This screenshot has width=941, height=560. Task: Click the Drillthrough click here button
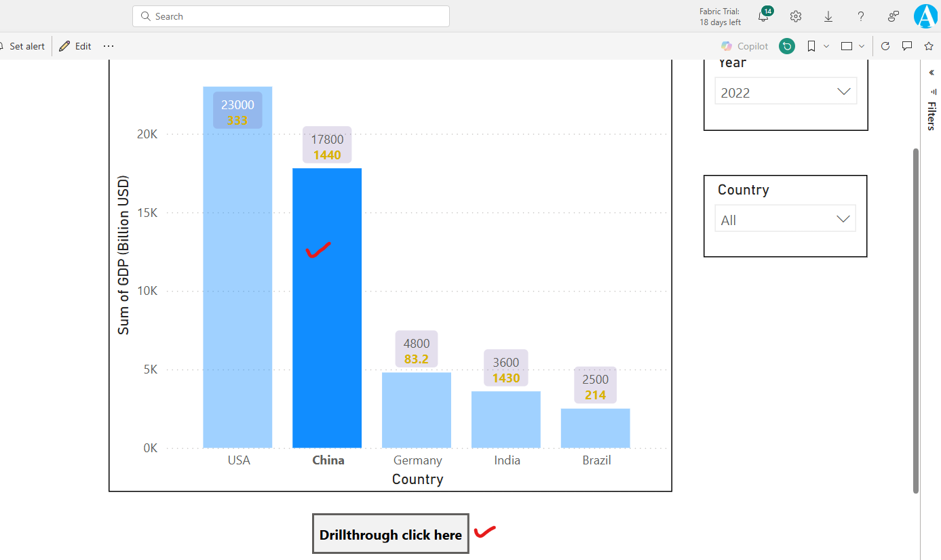[x=390, y=534]
